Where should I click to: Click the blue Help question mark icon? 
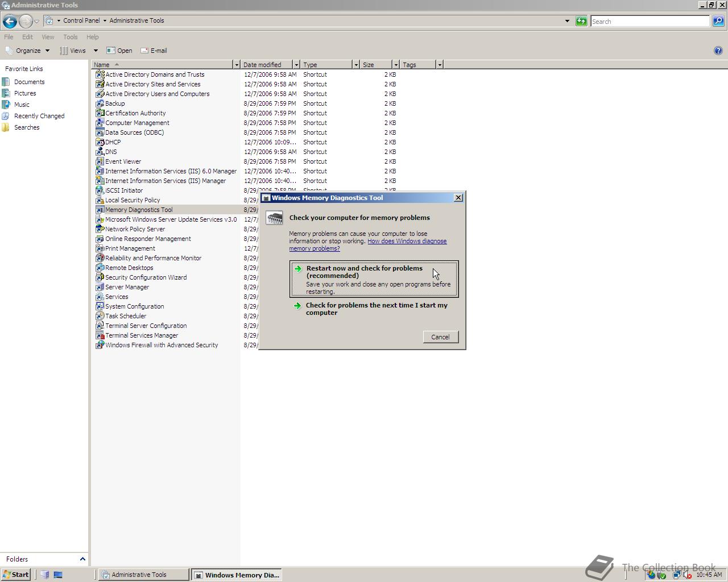point(718,51)
